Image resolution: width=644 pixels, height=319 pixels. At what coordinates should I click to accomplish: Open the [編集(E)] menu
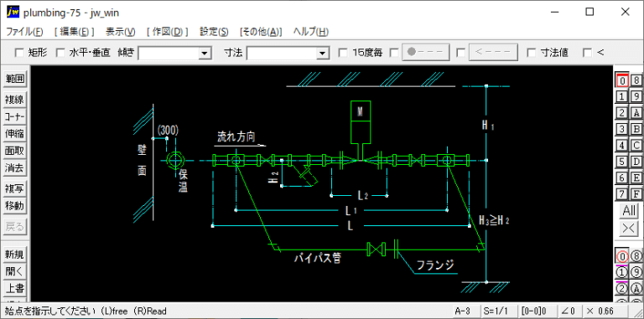(x=75, y=32)
